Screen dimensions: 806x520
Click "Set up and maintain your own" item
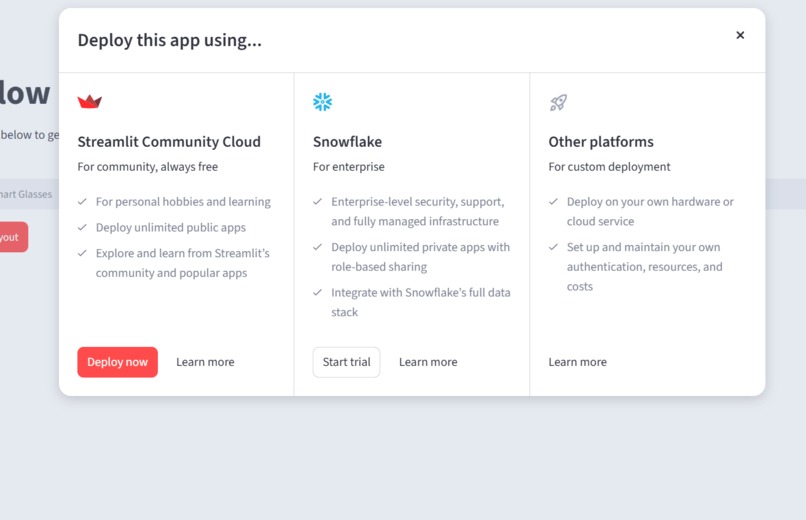pyautogui.click(x=645, y=267)
